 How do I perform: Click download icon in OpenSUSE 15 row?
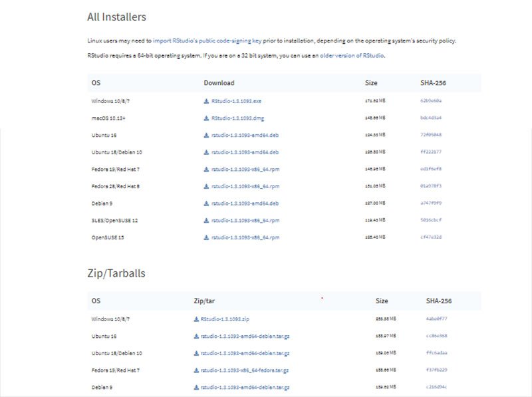(x=206, y=237)
